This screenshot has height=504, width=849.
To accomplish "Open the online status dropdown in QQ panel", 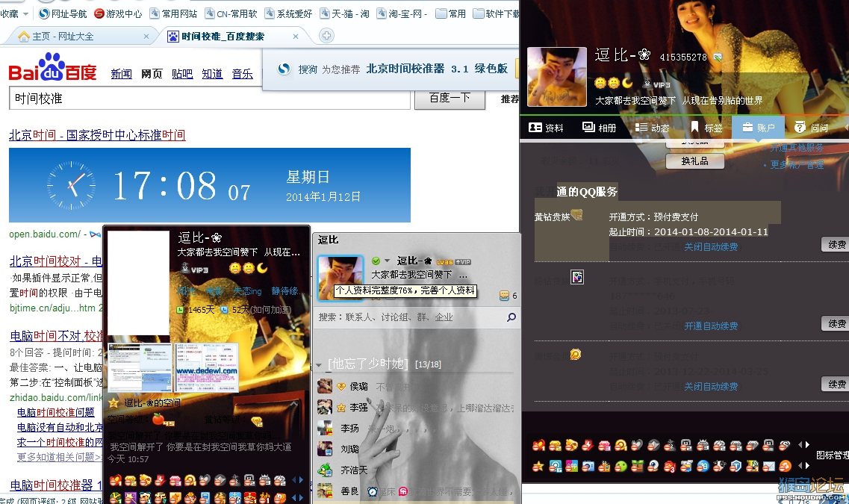I will pos(387,261).
